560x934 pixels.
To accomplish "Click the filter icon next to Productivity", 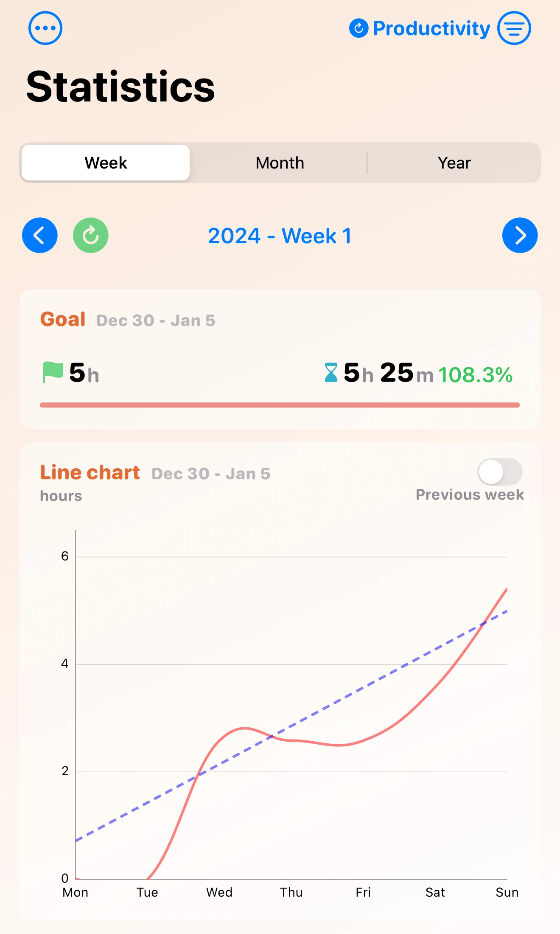I will click(514, 28).
